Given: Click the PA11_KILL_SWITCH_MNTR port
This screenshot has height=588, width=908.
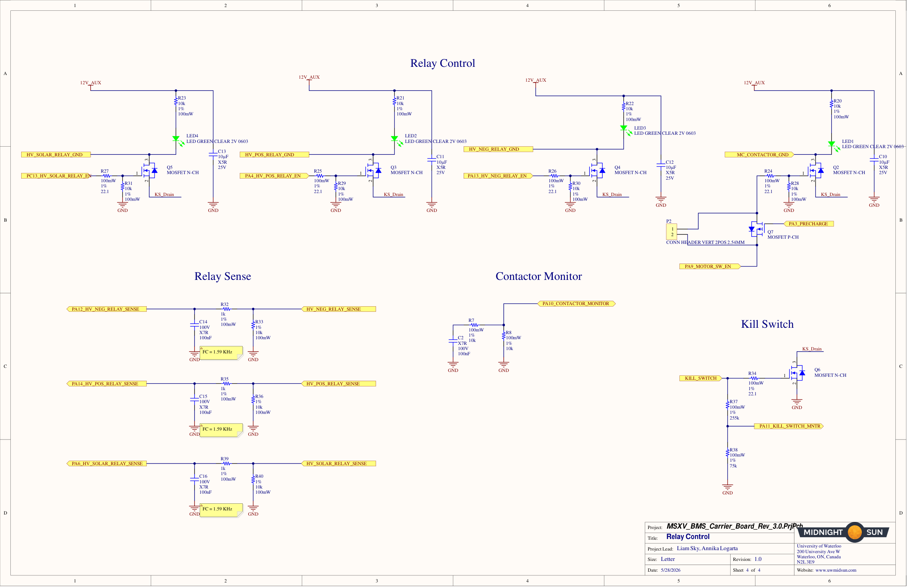Looking at the screenshot, I should (x=788, y=426).
